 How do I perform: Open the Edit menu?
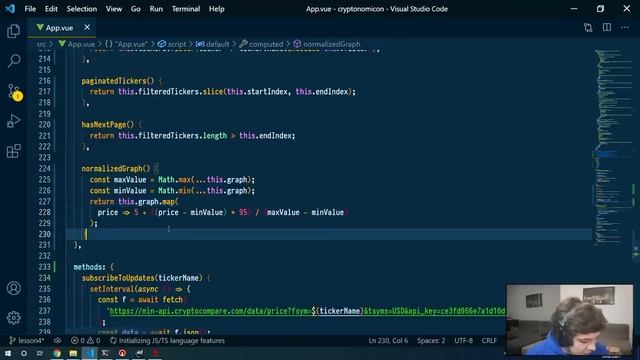pos(51,9)
